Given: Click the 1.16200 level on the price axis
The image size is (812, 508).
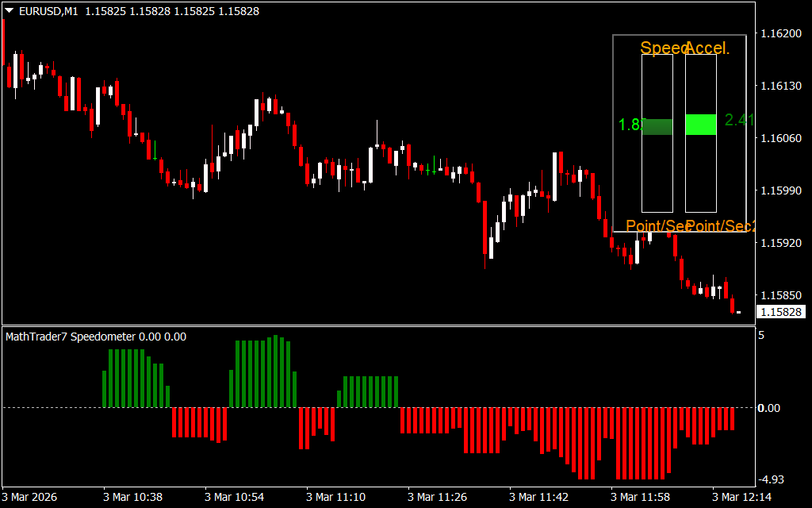Looking at the screenshot, I should point(780,33).
